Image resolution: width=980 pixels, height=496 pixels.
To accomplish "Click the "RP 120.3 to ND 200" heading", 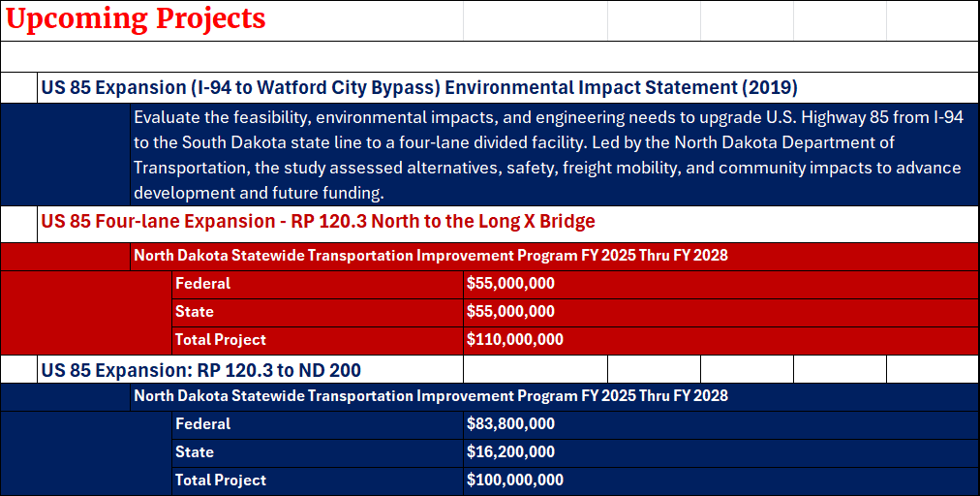I will pyautogui.click(x=201, y=370).
